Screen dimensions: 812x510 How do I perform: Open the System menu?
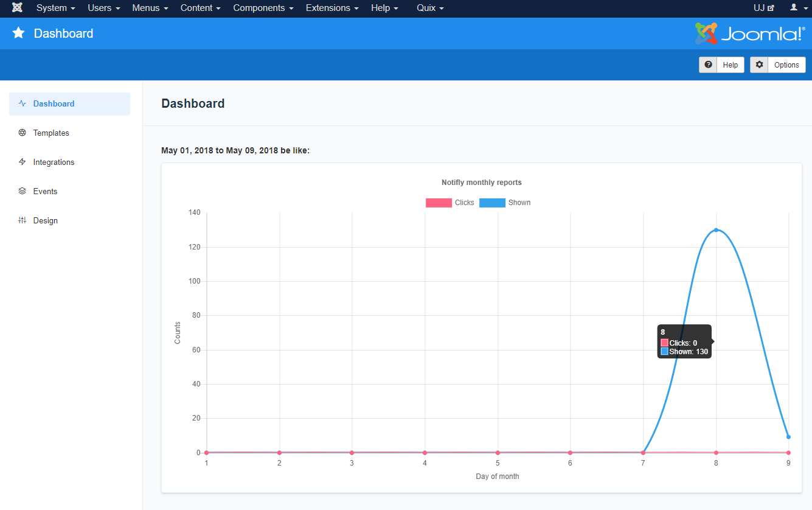(x=56, y=8)
